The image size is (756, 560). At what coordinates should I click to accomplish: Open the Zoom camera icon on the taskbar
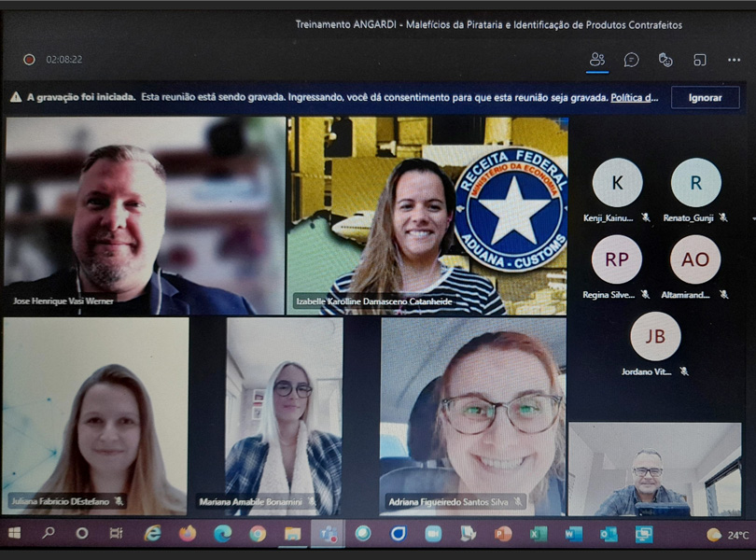click(433, 534)
